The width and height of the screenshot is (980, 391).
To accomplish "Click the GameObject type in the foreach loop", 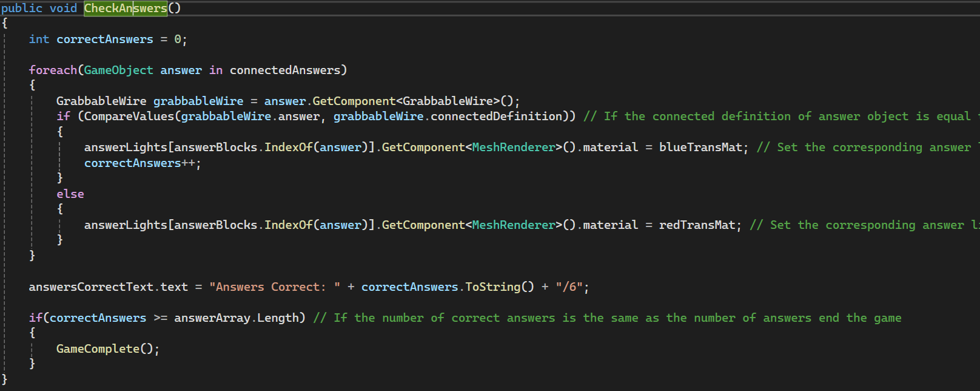I will coord(118,70).
